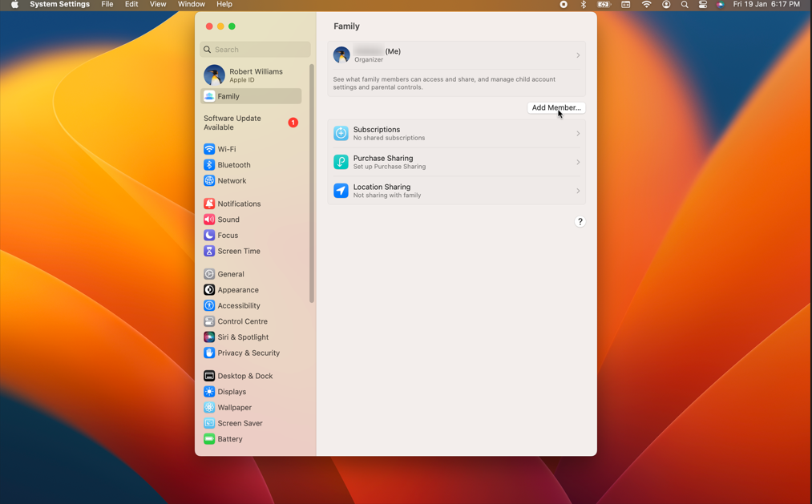Click the Search field in sidebar
812x504 pixels.
click(256, 50)
